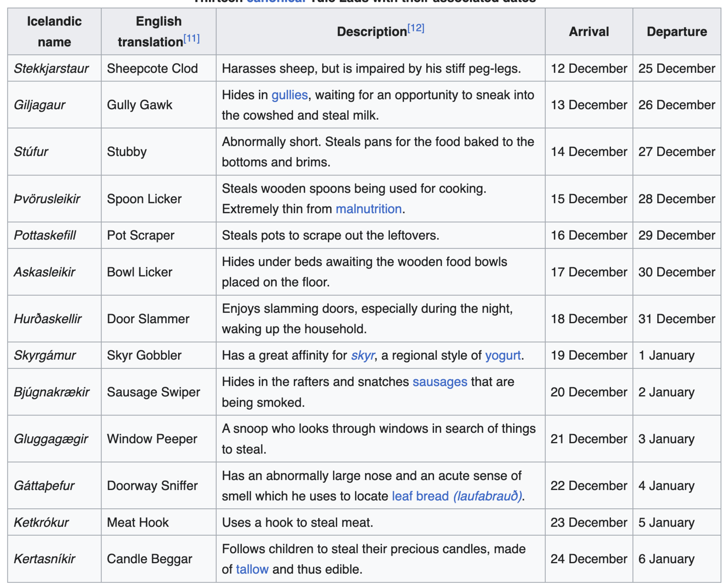Select the translation Meat Hook

click(137, 522)
